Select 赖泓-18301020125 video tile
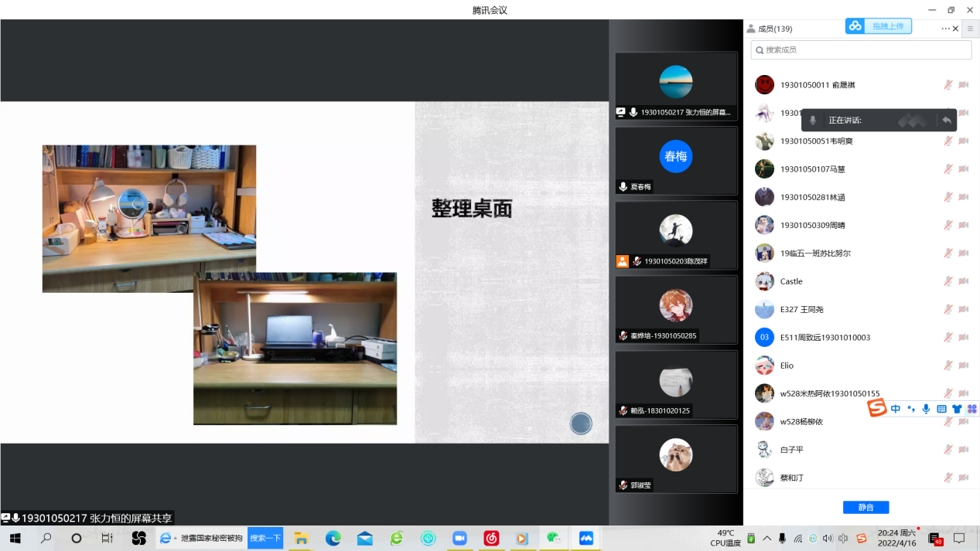Image resolution: width=980 pixels, height=551 pixels. pos(676,385)
